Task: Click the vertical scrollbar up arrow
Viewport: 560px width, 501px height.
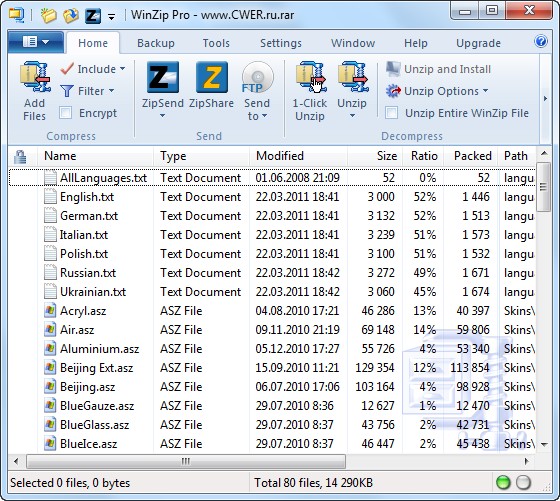Action: pos(544,154)
